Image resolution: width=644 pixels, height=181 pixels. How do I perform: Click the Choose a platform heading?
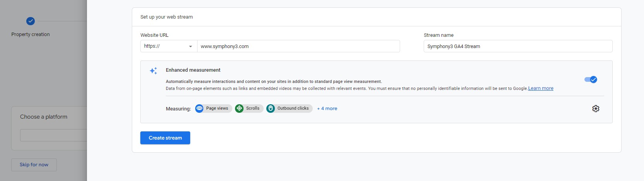(44, 117)
